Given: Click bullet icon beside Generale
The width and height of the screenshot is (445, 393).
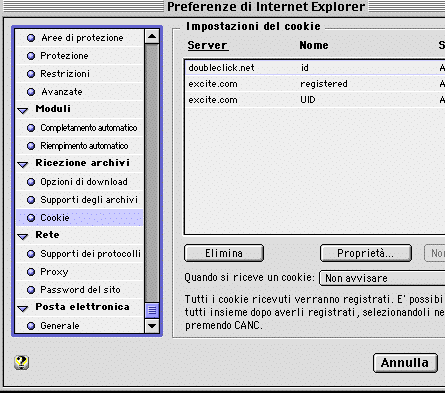Looking at the screenshot, I should pyautogui.click(x=31, y=326).
